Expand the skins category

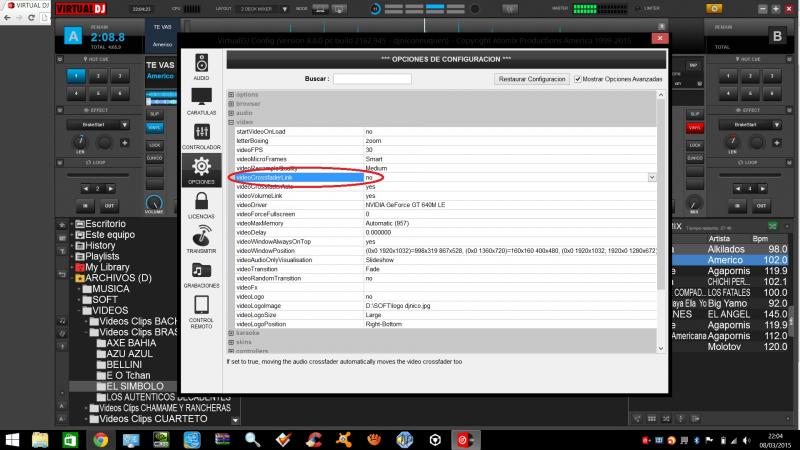pyautogui.click(x=231, y=342)
